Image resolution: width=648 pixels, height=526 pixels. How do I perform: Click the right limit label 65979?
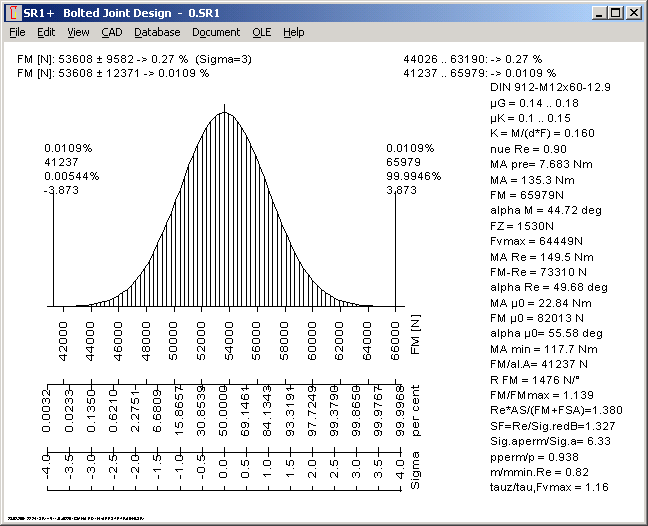click(405, 161)
